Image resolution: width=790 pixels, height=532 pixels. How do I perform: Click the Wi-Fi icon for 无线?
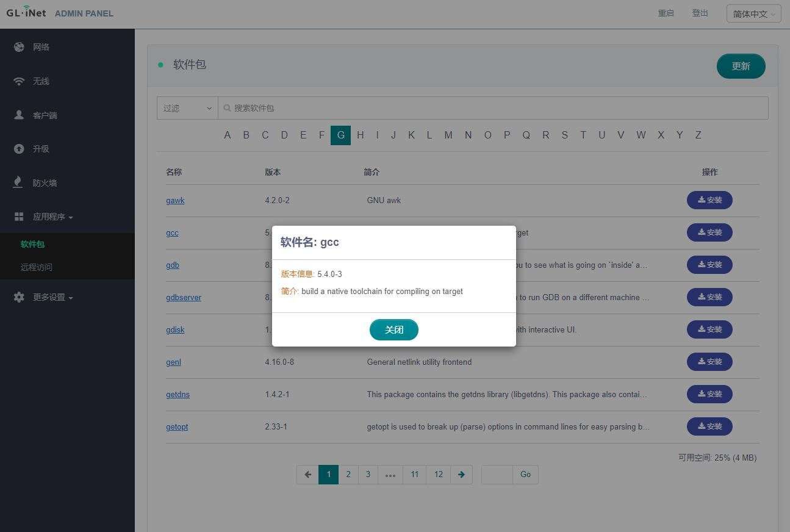pyautogui.click(x=19, y=81)
